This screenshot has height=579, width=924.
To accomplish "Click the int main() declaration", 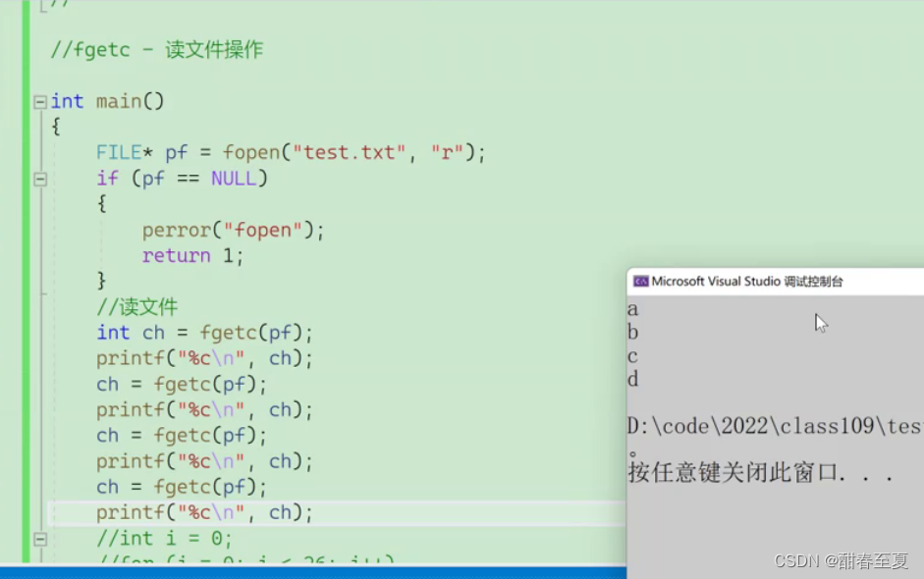I will 107,102.
